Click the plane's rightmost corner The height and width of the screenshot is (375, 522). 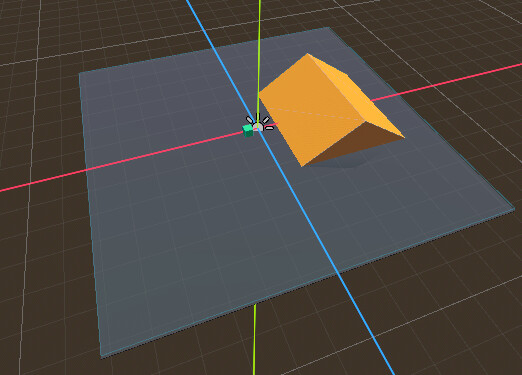514,209
